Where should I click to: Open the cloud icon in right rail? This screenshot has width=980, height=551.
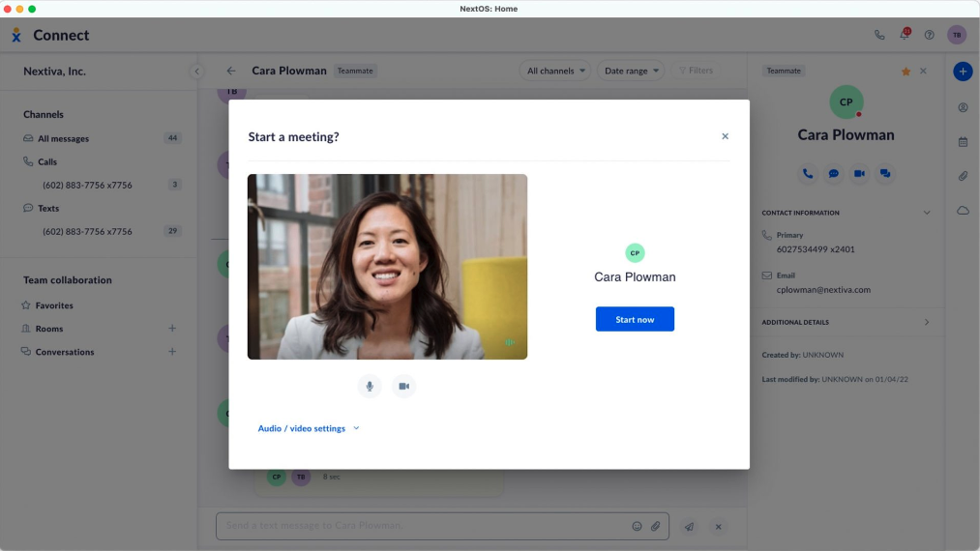pyautogui.click(x=964, y=211)
